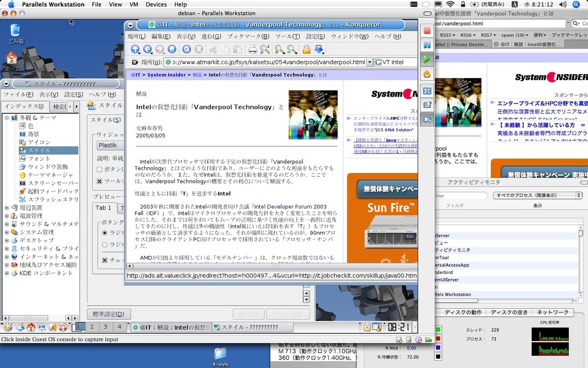Click the blue color swatch beside % Nice
Image resolution: width=588 pixels, height=368 pixels.
click(438, 348)
